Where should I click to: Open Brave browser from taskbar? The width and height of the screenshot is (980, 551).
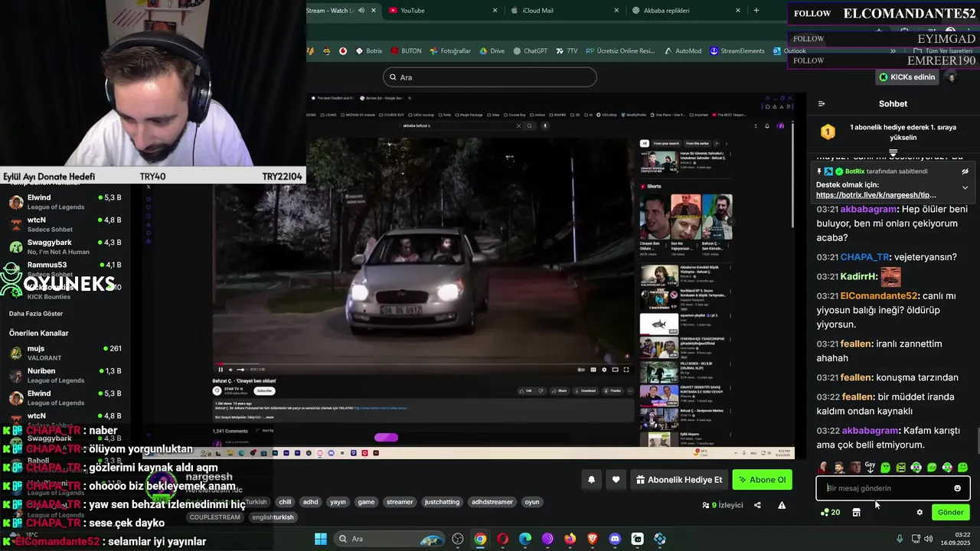tap(593, 539)
